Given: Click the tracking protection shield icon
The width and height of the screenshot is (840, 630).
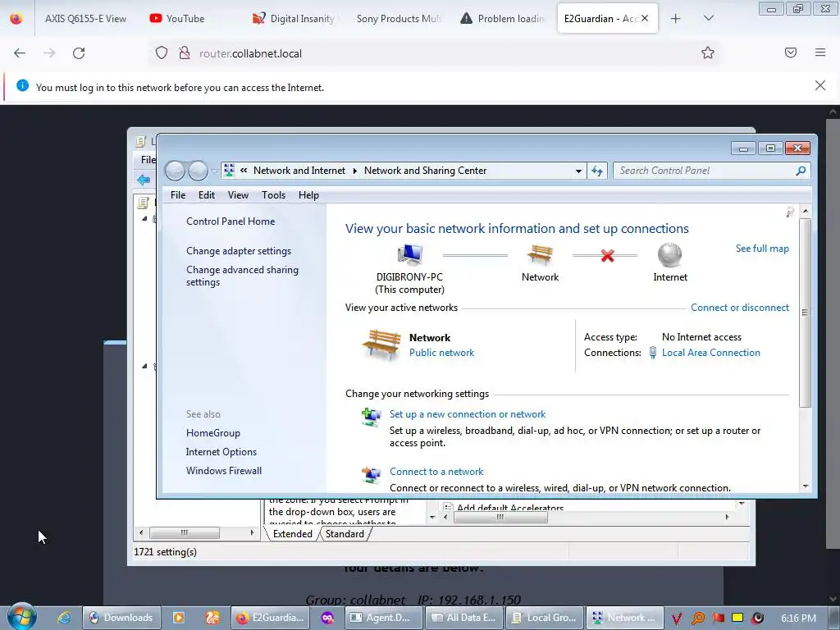Looking at the screenshot, I should click(x=162, y=53).
